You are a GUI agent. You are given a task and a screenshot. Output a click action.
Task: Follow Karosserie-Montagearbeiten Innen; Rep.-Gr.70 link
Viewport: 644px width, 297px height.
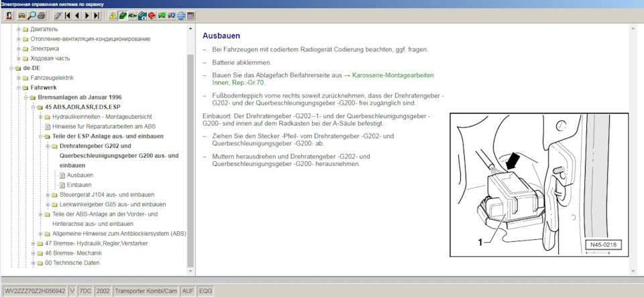(323, 79)
